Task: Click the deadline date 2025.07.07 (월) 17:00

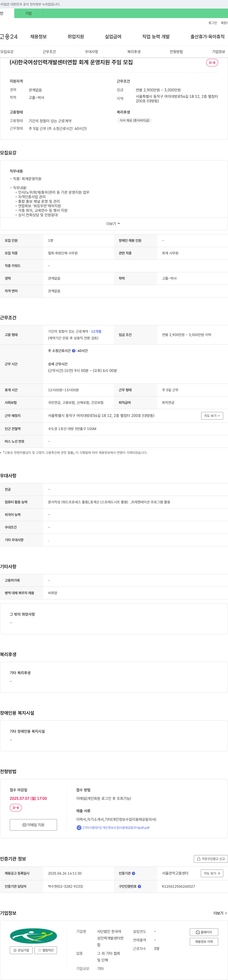Action: 28,798
